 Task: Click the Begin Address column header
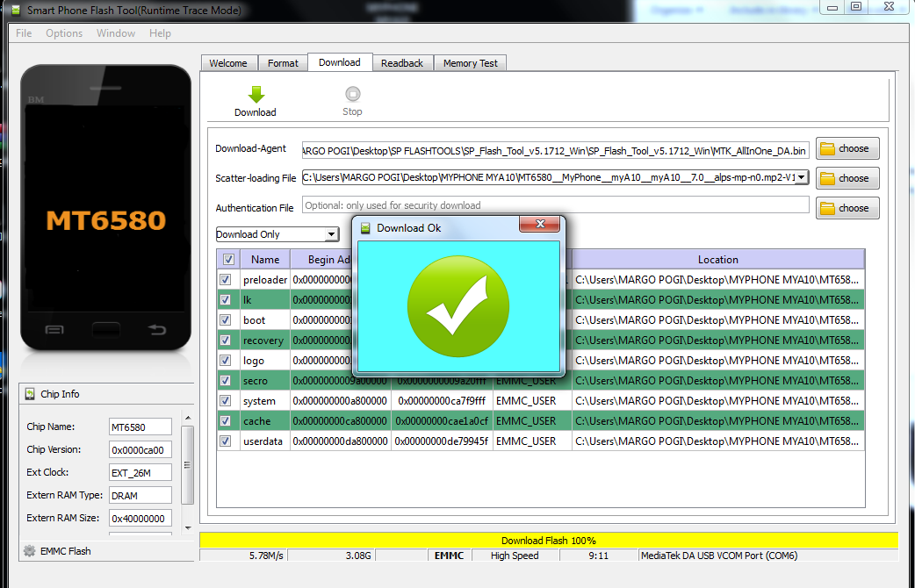321,260
